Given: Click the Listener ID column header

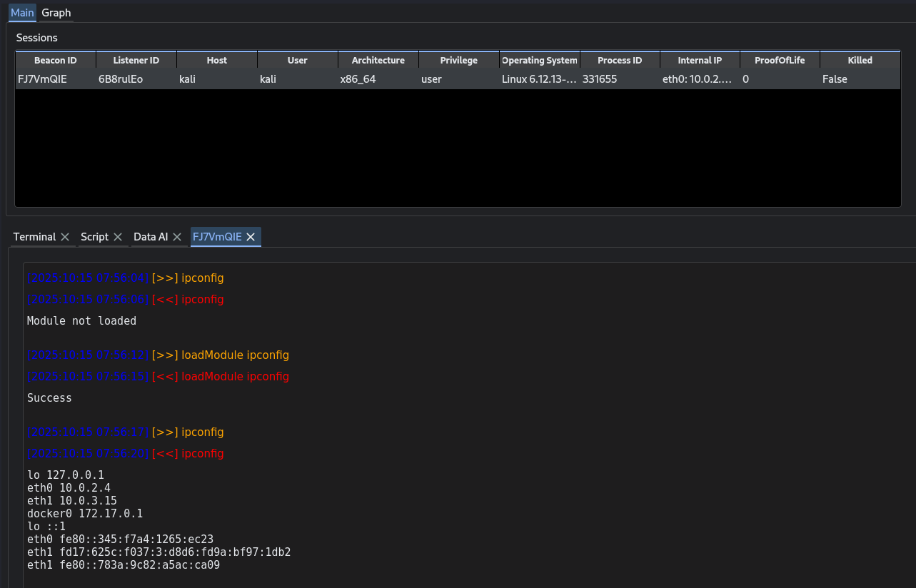Looking at the screenshot, I should (x=136, y=61).
